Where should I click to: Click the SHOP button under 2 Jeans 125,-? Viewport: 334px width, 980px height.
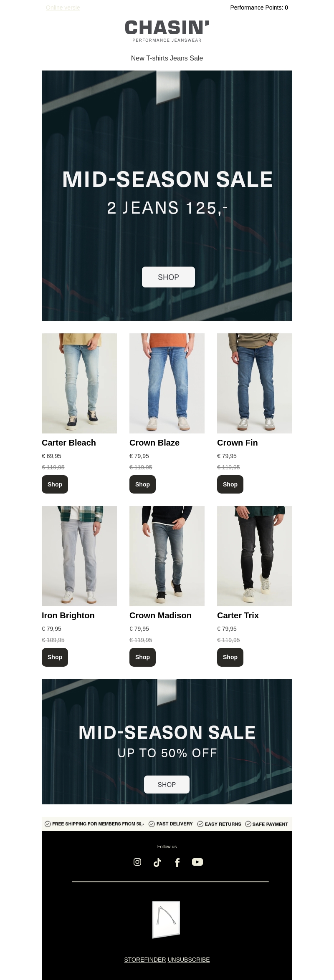168,277
